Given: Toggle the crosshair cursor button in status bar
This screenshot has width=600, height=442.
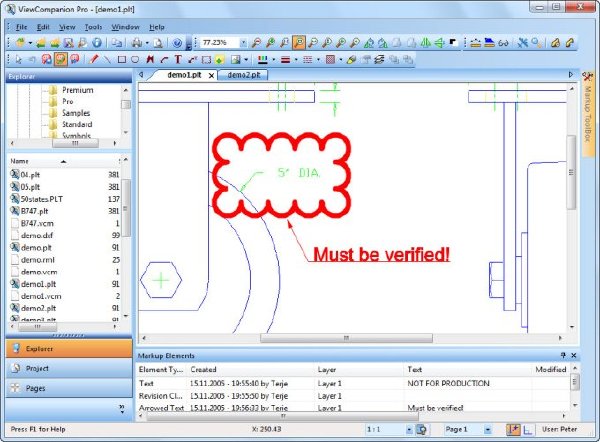Looking at the screenshot, I should (x=513, y=429).
